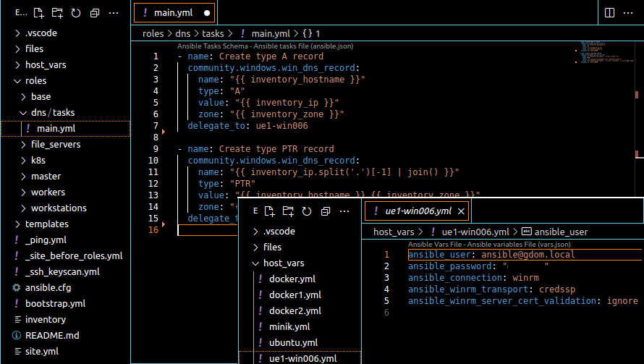Click New File icon in inset Explorer panel
Image resolution: width=644 pixels, height=364 pixels.
(268, 211)
